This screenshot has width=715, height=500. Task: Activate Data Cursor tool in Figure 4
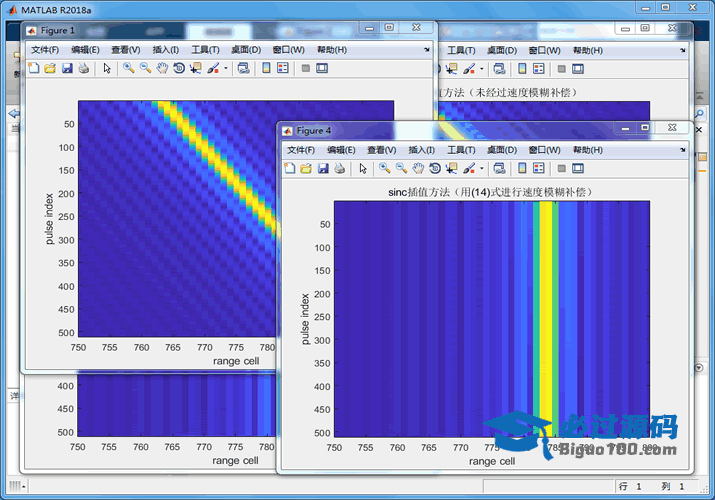(451, 168)
